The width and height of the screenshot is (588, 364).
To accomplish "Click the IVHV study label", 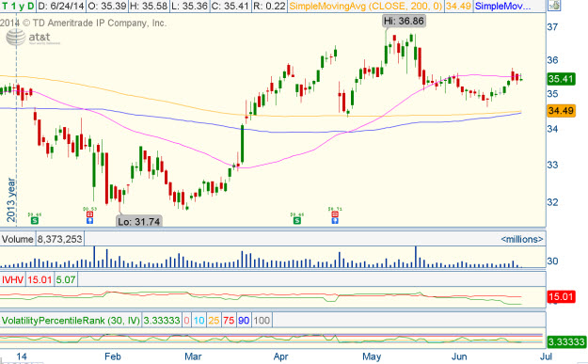I will pyautogui.click(x=13, y=279).
